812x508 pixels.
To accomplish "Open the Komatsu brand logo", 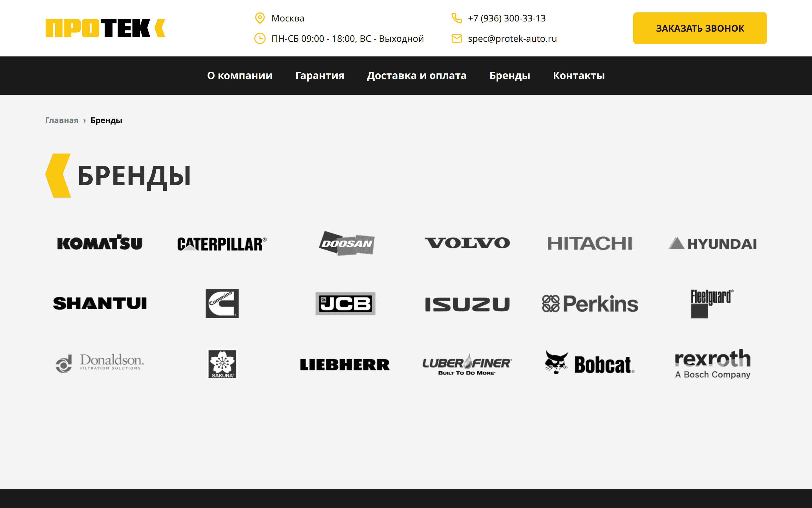I will click(x=100, y=243).
